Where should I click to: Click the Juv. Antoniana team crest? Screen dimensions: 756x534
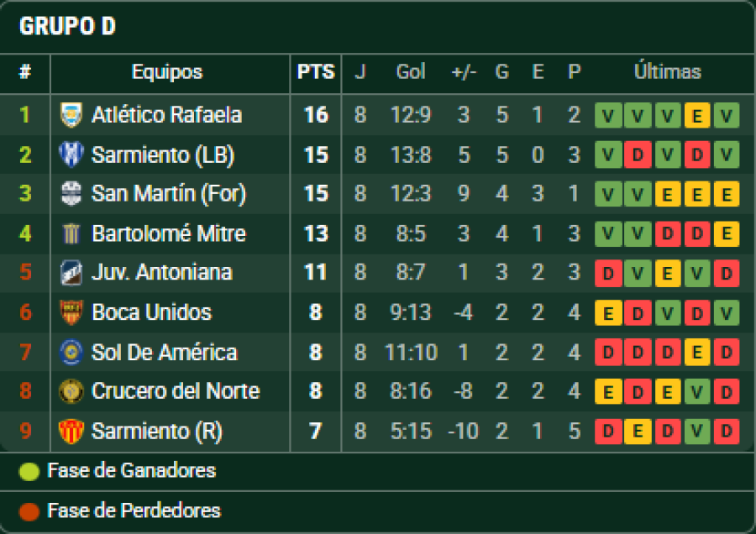pos(71,273)
